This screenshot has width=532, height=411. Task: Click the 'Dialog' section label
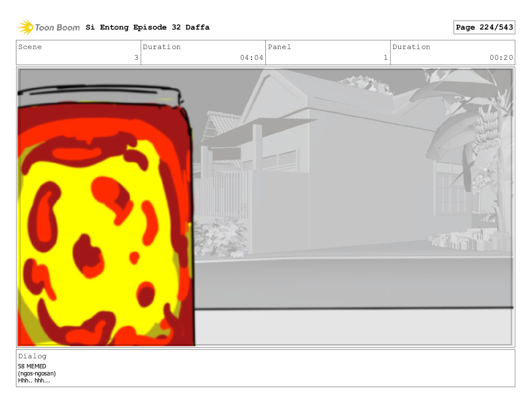pos(32,356)
